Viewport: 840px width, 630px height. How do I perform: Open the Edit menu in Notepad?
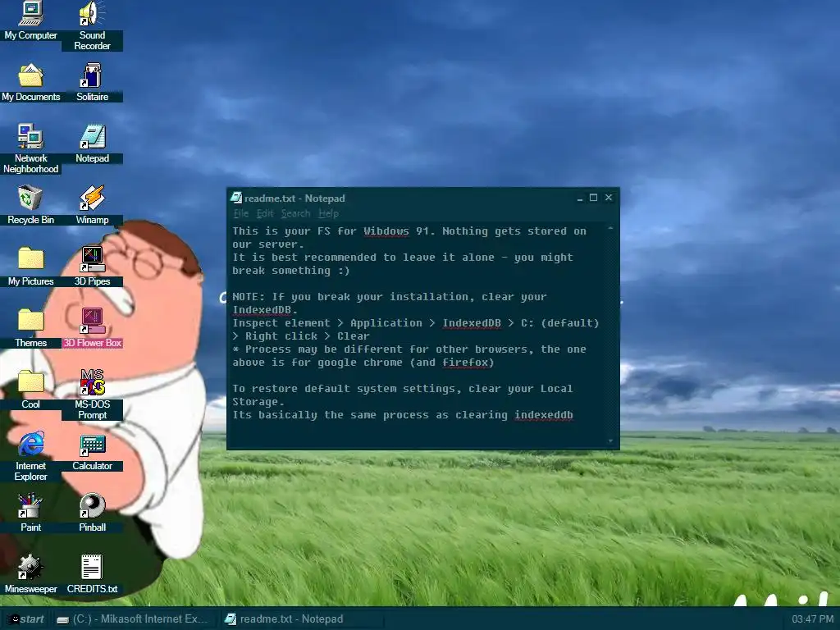(265, 213)
